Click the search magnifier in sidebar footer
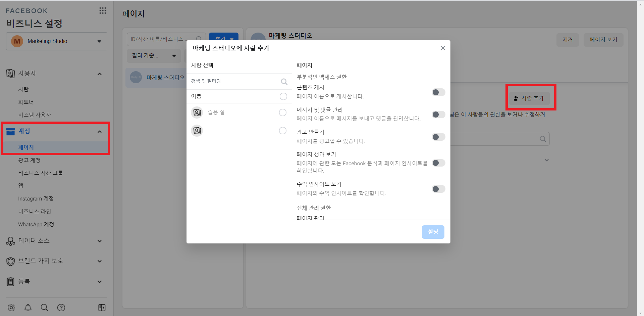This screenshot has width=644, height=316. (44, 308)
